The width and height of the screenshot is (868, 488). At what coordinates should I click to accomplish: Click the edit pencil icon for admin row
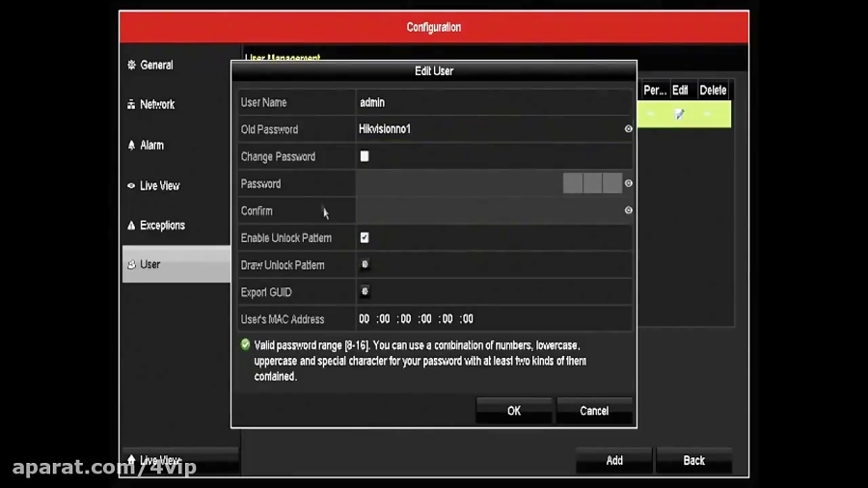pyautogui.click(x=679, y=114)
